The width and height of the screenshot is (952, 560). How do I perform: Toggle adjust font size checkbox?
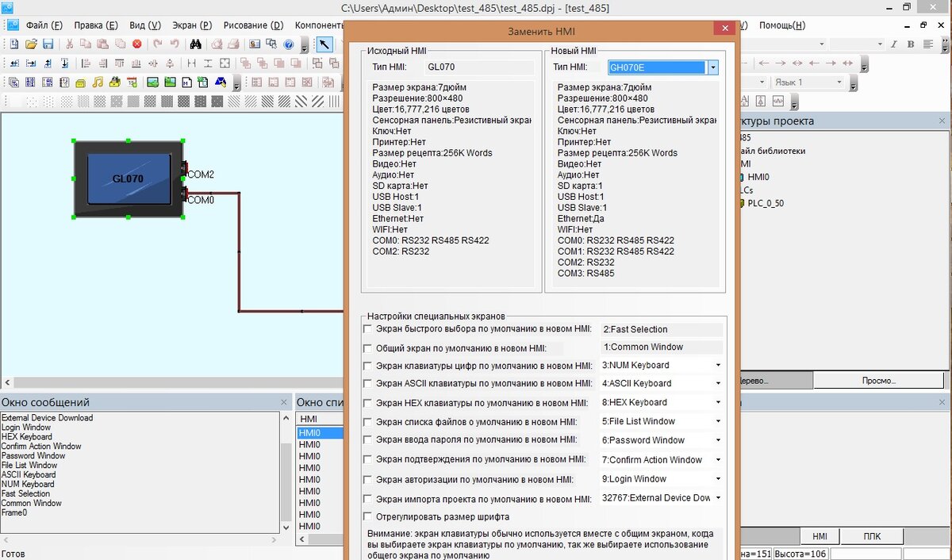(x=367, y=516)
